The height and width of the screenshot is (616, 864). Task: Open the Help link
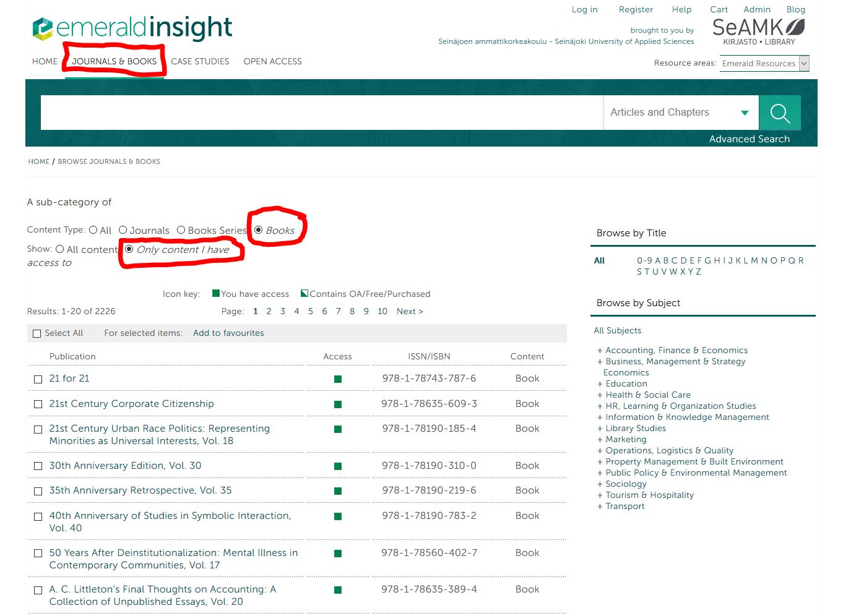681,9
